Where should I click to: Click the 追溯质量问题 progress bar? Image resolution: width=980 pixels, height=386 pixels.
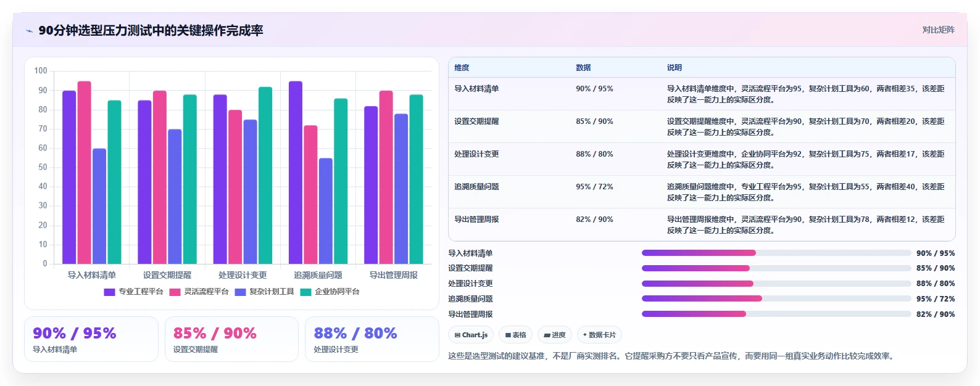[776, 298]
